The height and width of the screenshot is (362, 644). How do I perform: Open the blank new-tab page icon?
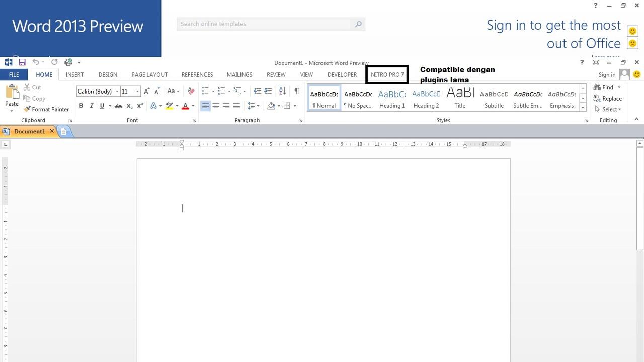click(x=64, y=131)
